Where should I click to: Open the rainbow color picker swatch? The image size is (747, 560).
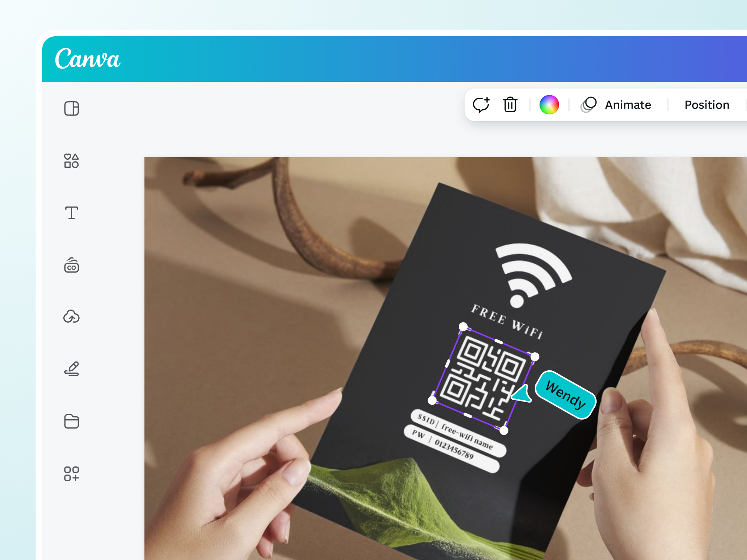pos(549,105)
